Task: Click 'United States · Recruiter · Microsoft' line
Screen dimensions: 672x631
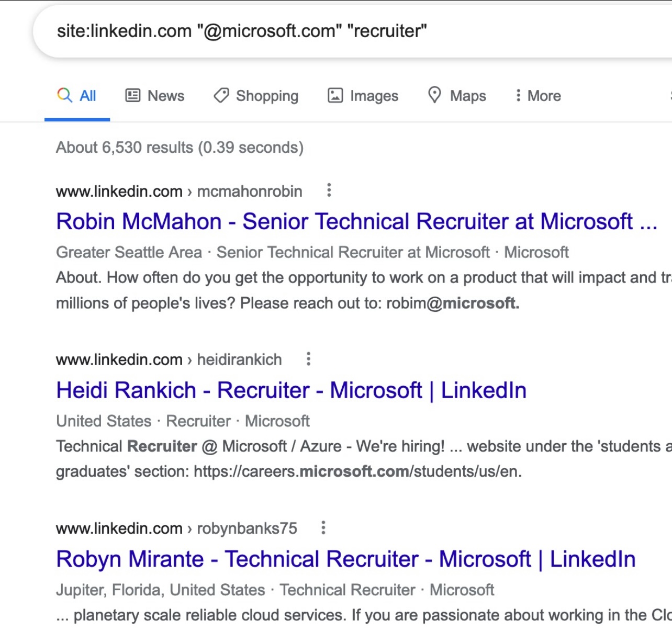Action: (x=183, y=421)
